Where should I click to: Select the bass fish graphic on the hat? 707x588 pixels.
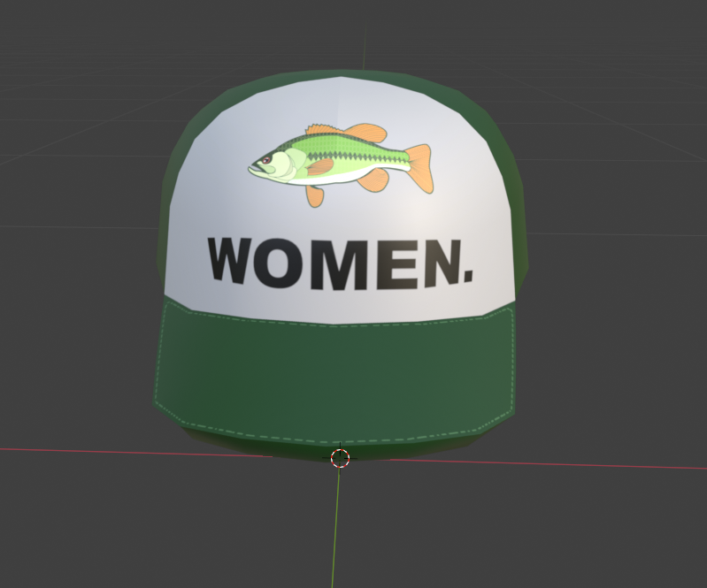(x=341, y=161)
